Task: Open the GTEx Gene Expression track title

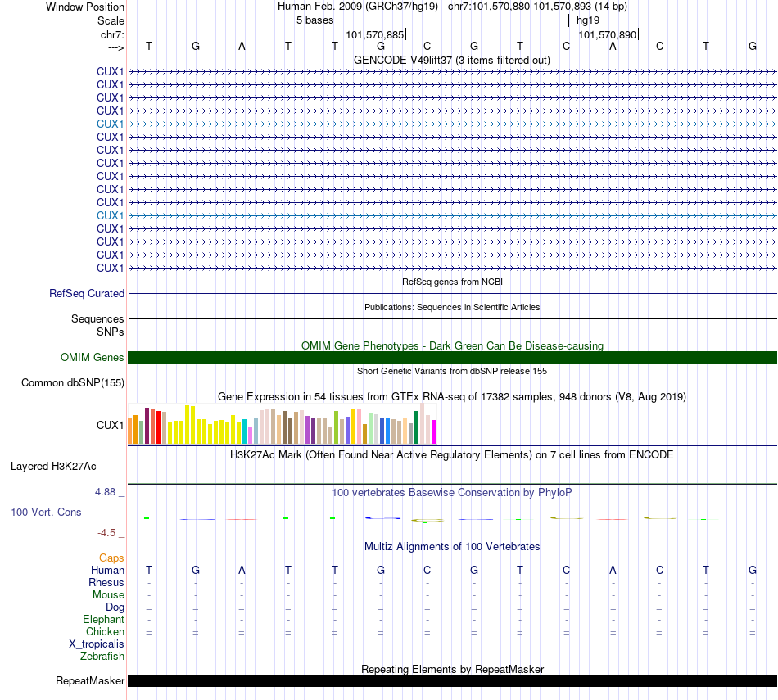Action: [452, 397]
